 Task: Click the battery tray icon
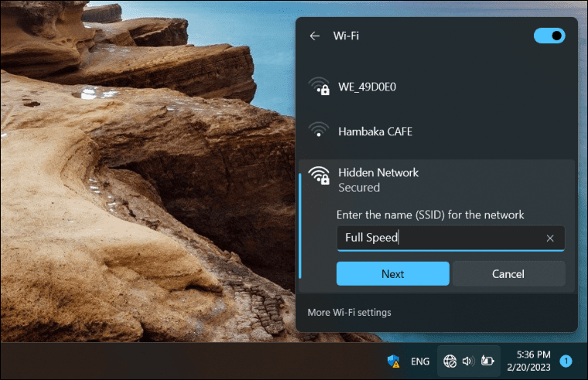coord(487,361)
